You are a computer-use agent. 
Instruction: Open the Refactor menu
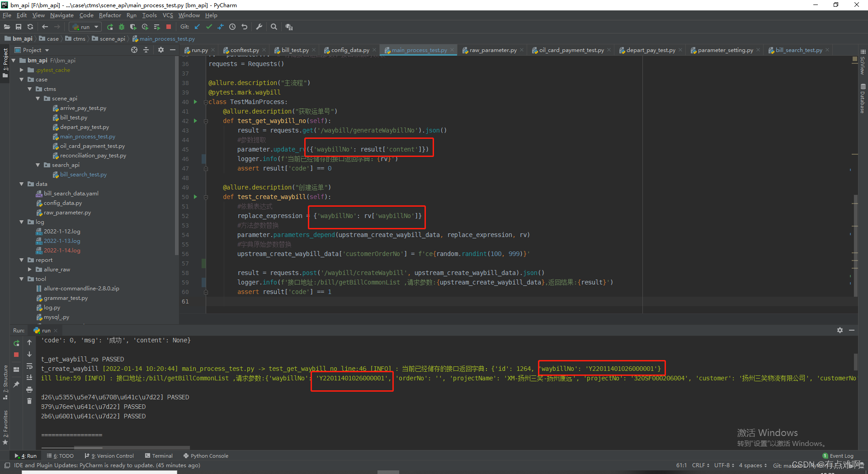110,15
